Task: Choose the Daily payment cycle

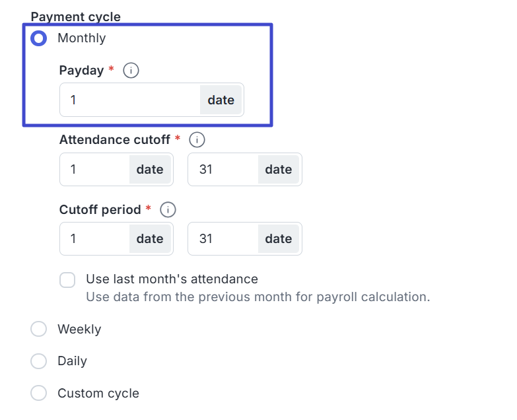Action: tap(39, 361)
